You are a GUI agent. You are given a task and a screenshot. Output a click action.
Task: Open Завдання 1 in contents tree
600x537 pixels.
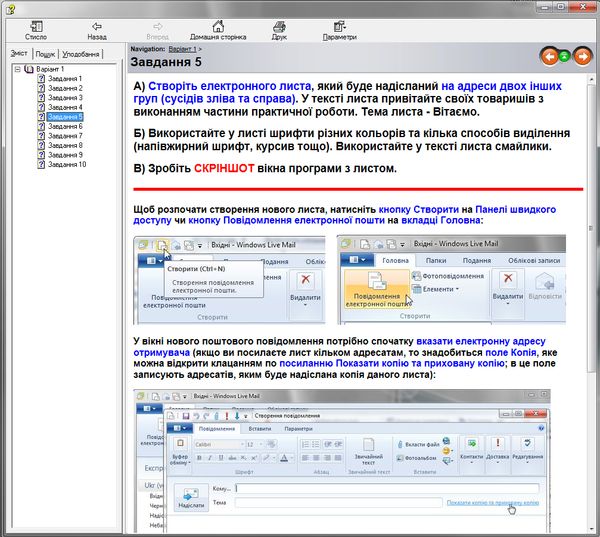(65, 78)
